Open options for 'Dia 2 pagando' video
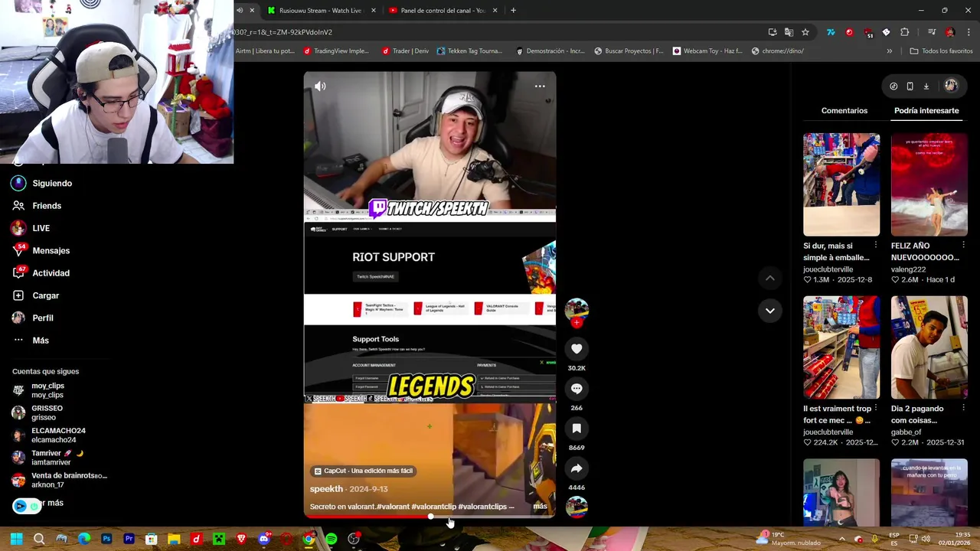 pos(963,409)
